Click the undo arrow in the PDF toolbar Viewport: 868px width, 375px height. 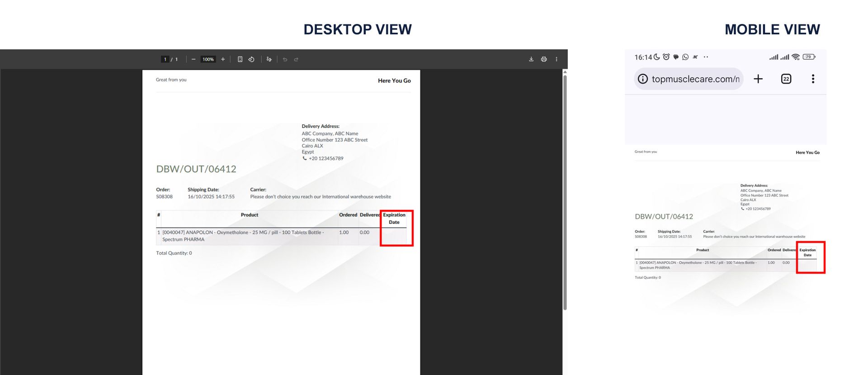click(x=285, y=59)
